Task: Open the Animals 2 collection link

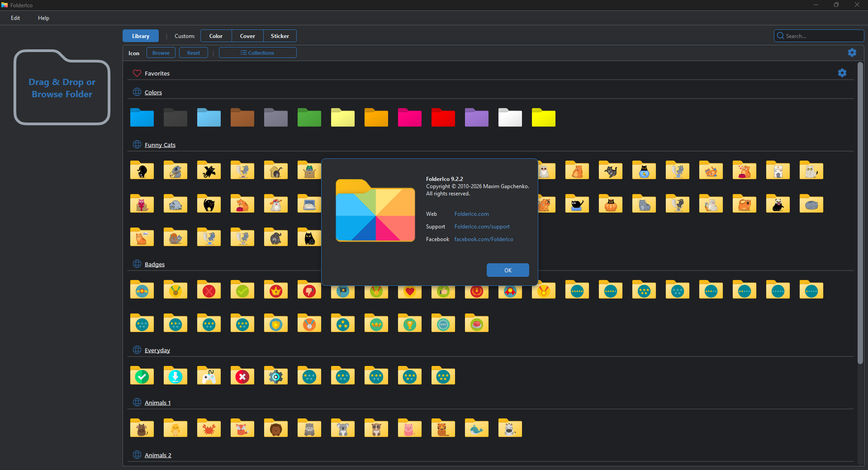Action: coord(158,456)
